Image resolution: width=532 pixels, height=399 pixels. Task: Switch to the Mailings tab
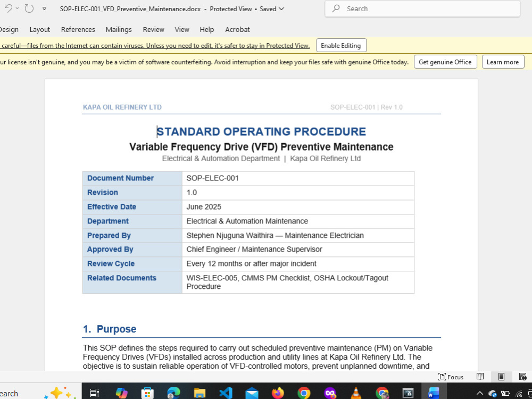click(119, 29)
